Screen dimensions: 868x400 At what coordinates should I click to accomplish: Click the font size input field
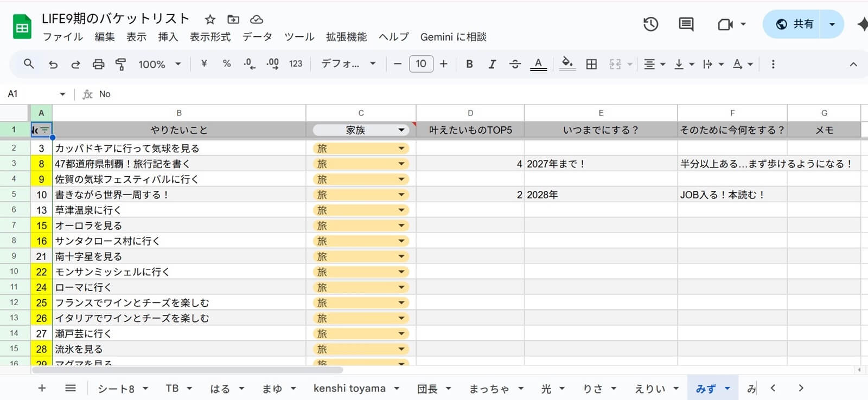coord(421,64)
